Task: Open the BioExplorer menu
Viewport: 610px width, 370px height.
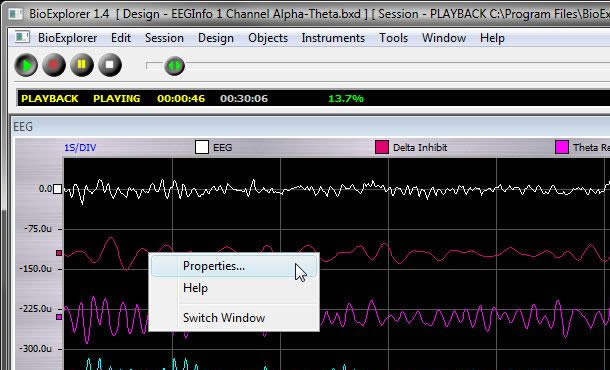Action: [x=67, y=38]
